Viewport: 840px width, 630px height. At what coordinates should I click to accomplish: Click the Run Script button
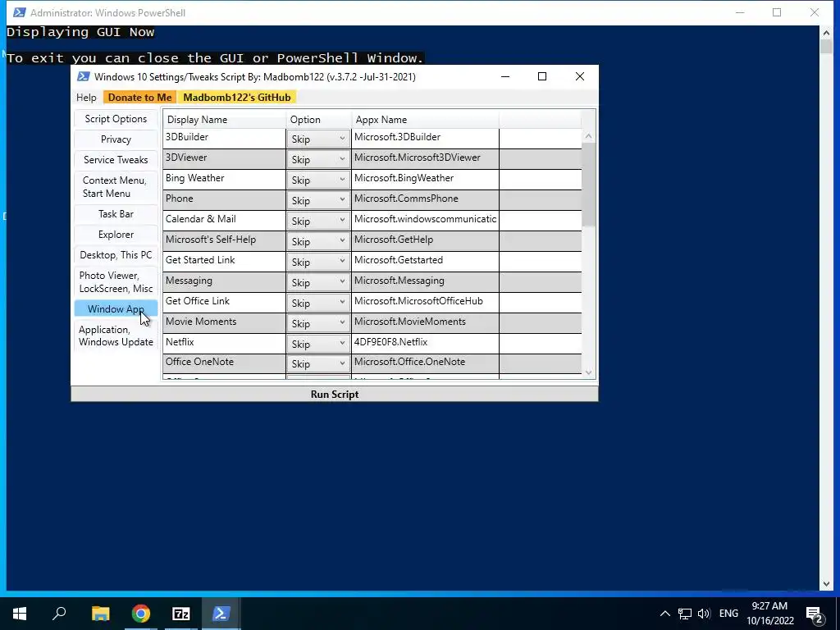335,395
